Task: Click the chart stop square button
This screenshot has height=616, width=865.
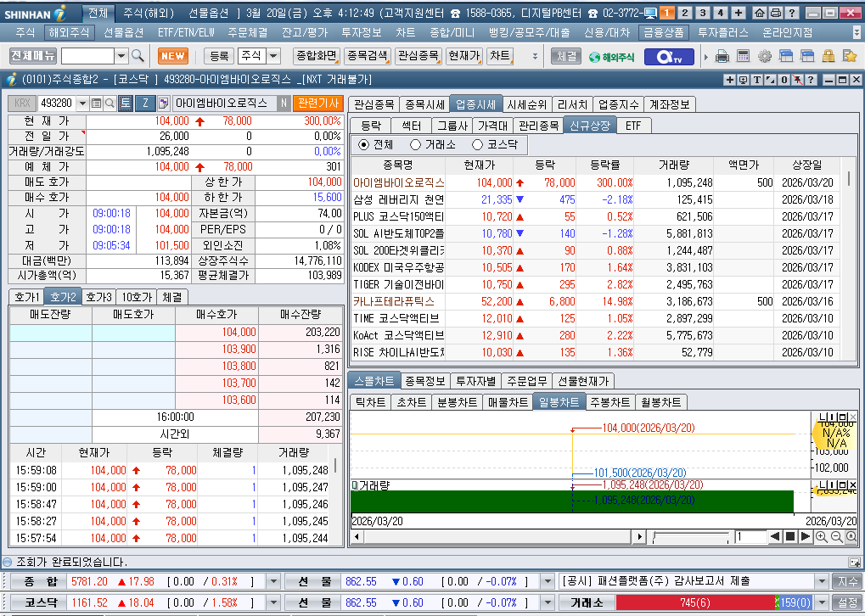Action: click(790, 536)
